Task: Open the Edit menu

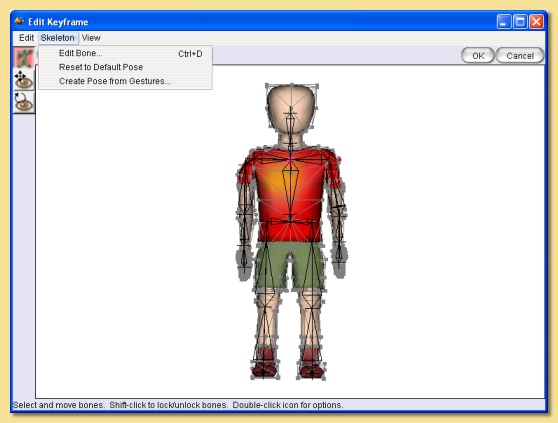Action: [x=26, y=38]
